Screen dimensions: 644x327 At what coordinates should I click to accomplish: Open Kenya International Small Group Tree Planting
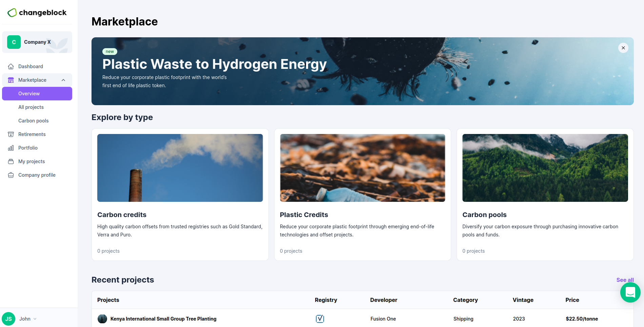tap(163, 319)
